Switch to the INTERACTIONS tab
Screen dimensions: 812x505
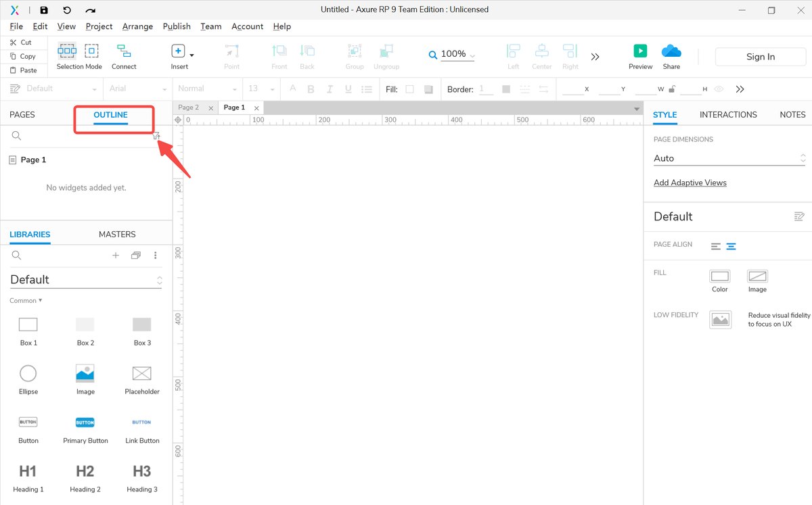click(728, 115)
